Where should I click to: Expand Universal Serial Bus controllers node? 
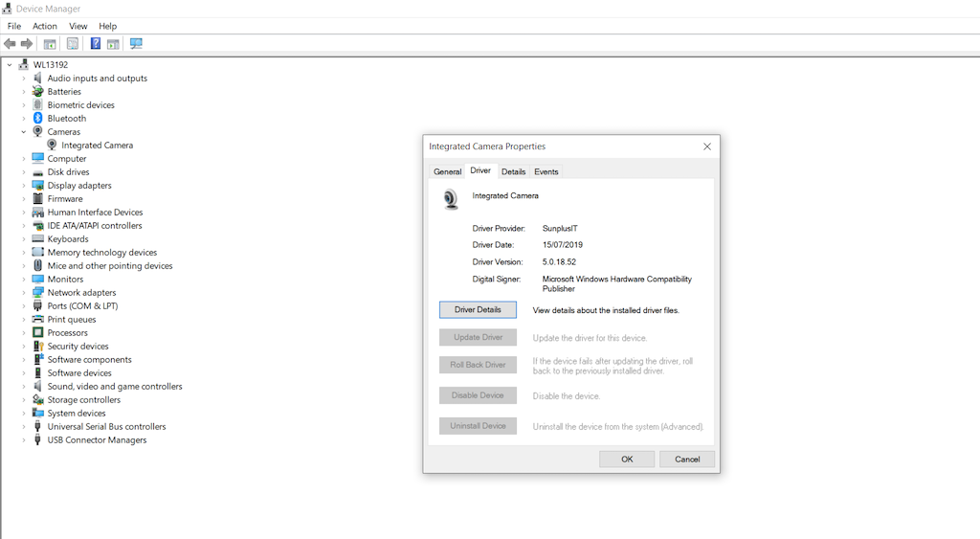(24, 427)
